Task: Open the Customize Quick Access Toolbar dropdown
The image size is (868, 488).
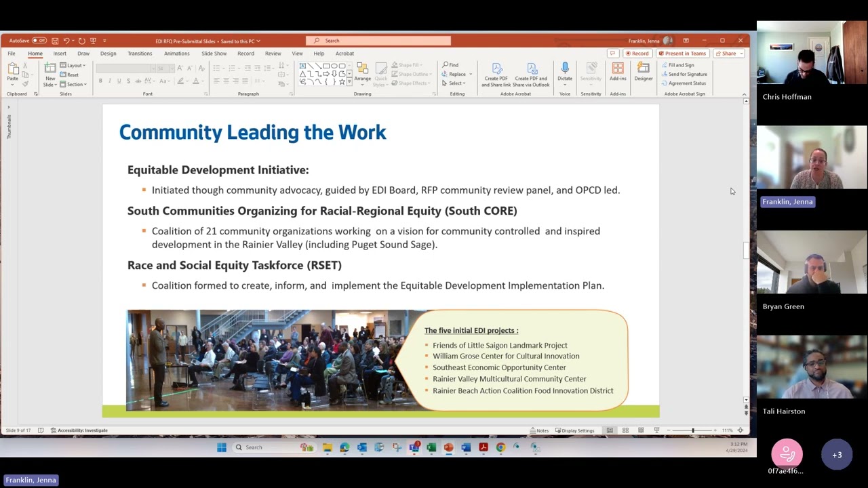Action: pyautogui.click(x=104, y=41)
